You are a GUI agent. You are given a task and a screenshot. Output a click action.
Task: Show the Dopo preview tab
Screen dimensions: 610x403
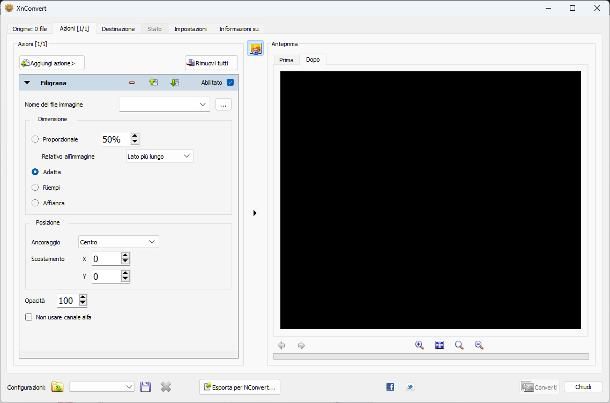[x=313, y=60]
